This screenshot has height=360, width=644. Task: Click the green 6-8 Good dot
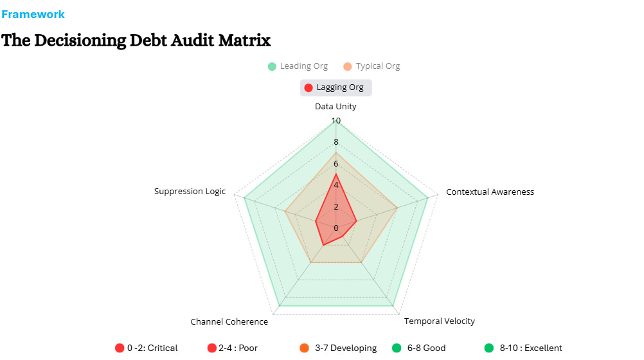397,348
